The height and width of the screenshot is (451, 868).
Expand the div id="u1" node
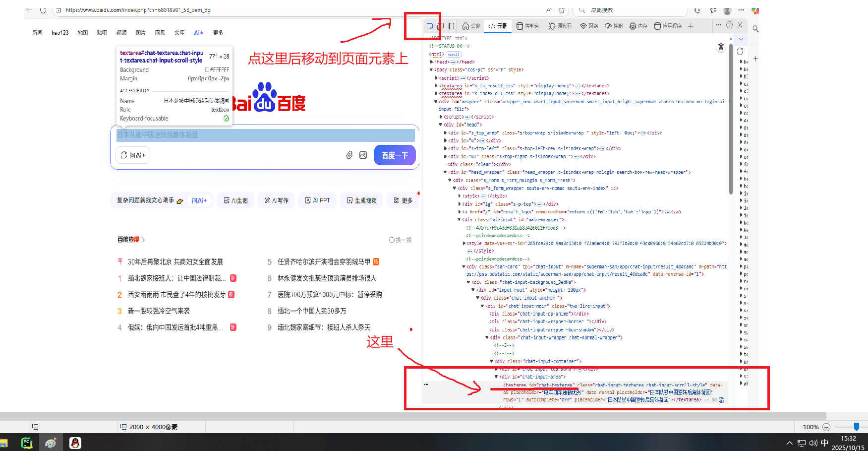pos(445,156)
